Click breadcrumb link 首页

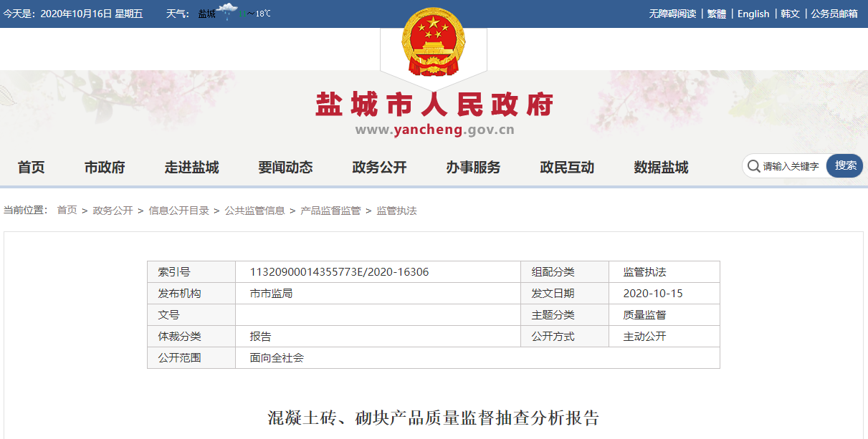[67, 211]
